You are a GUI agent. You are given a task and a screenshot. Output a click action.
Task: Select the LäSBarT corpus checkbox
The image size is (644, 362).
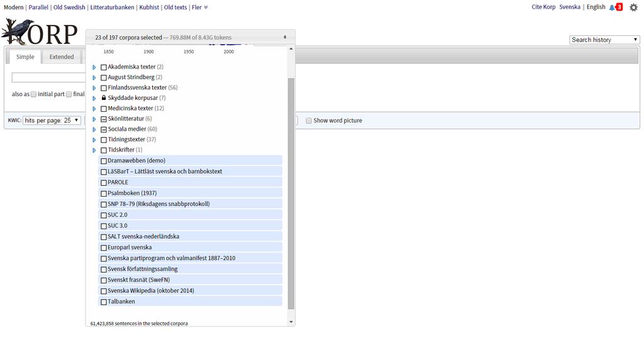click(104, 172)
